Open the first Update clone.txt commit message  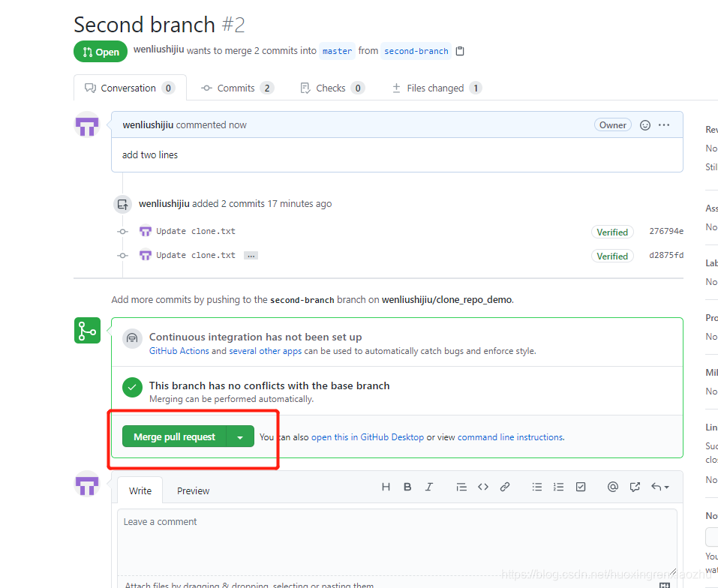[x=196, y=231]
